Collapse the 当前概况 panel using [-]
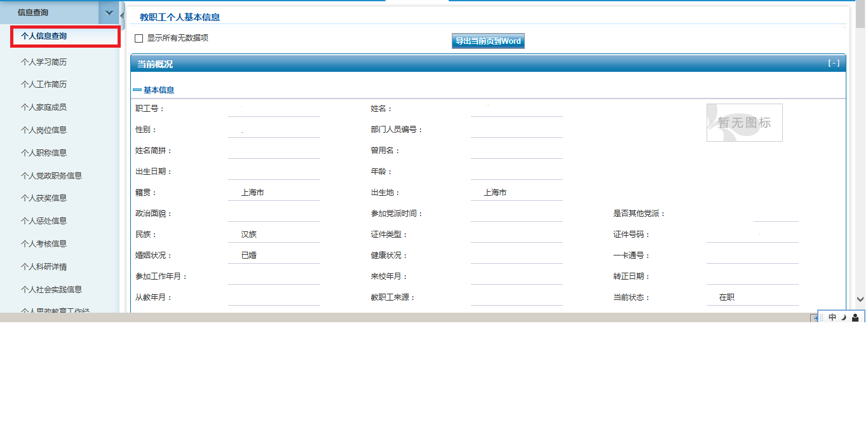 pos(833,63)
